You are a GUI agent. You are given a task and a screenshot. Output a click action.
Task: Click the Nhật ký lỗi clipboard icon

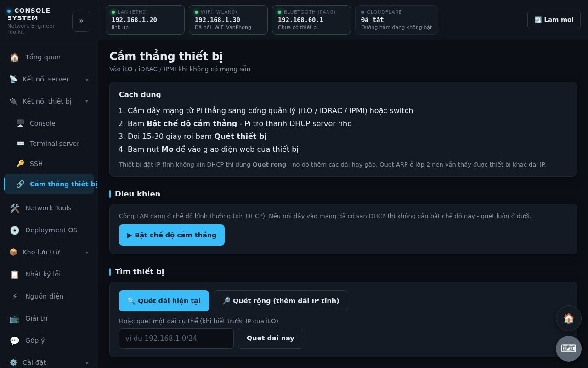coord(15,275)
